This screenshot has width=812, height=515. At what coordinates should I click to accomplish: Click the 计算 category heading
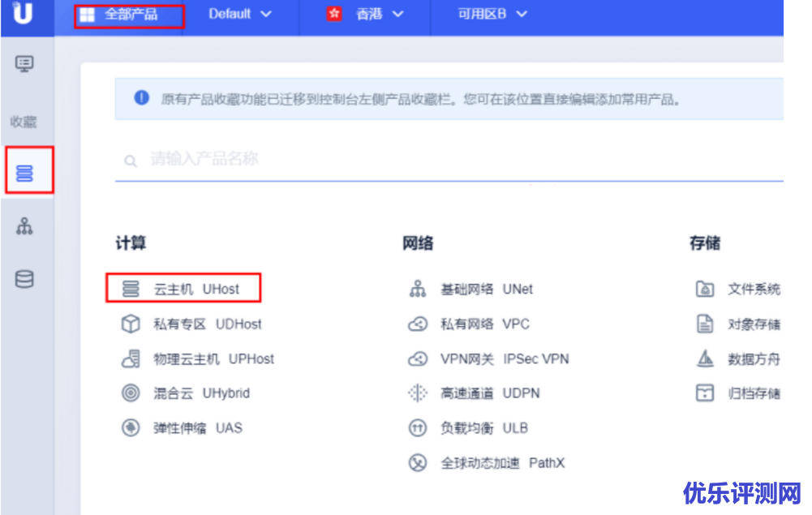click(131, 242)
